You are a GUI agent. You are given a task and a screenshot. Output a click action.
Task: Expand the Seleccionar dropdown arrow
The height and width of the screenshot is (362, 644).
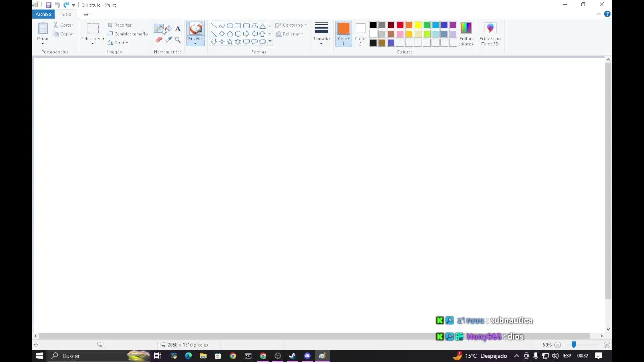point(92,44)
